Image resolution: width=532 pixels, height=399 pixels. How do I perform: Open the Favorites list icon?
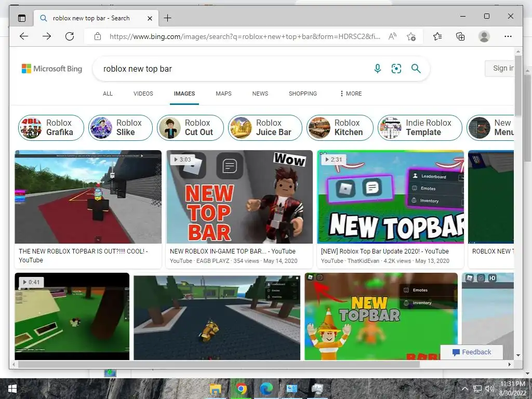tap(437, 36)
